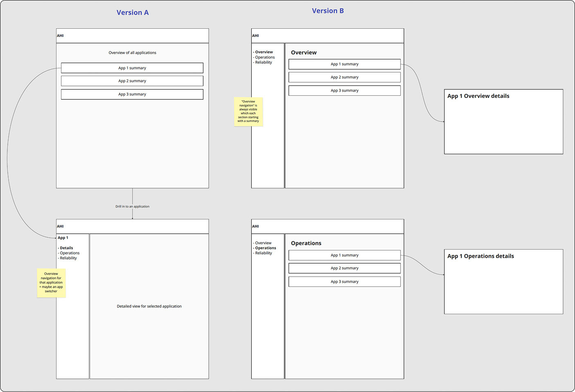Image resolution: width=575 pixels, height=392 pixels.
Task: Click Details in the App 1 sidebar
Action: 66,248
